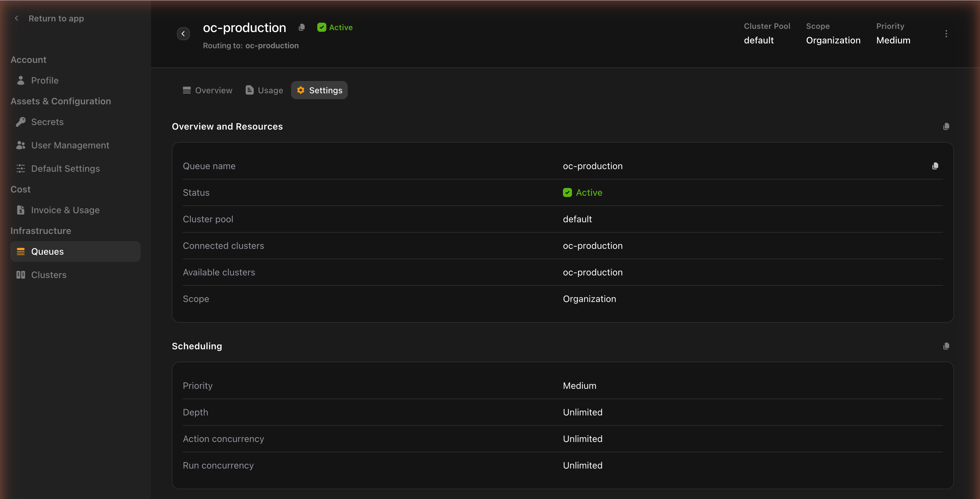Copy the oc-production title name
The height and width of the screenshot is (499, 980).
click(x=302, y=28)
